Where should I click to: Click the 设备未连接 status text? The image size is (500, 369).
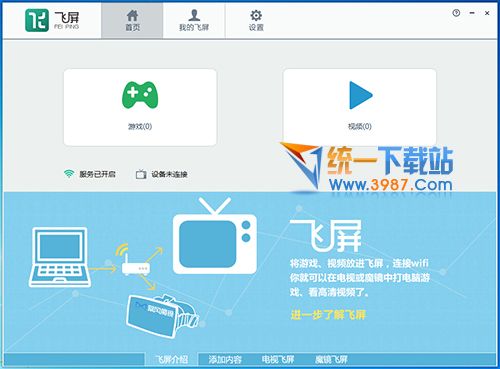coord(169,174)
